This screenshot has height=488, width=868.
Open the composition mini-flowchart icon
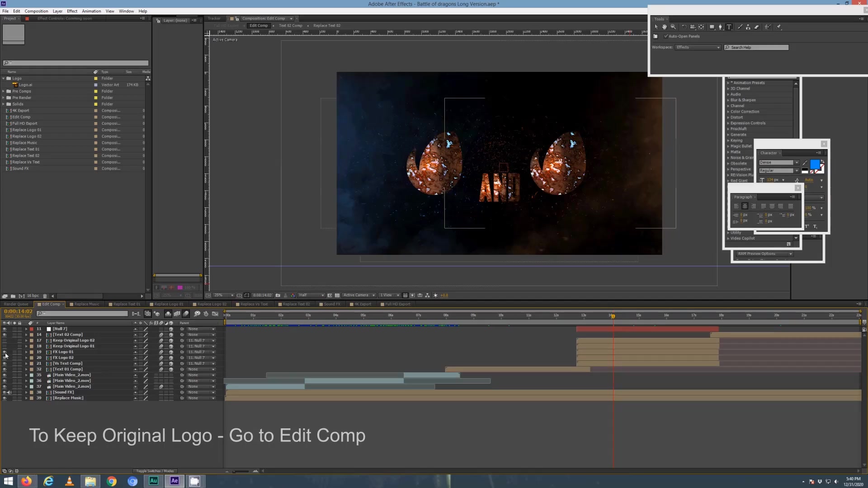pos(136,314)
